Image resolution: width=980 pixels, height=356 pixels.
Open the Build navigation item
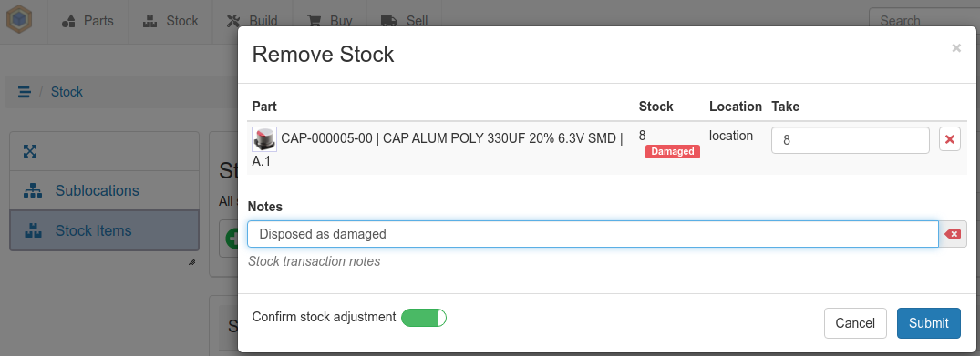click(252, 21)
